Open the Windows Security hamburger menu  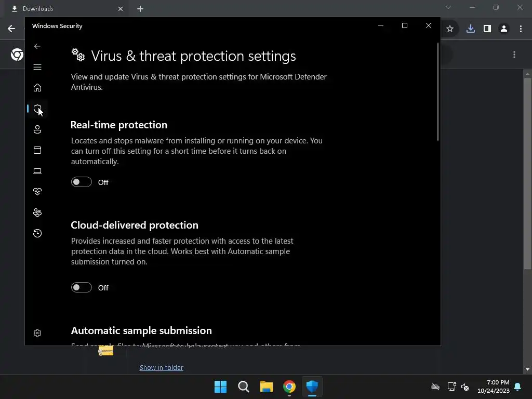(x=37, y=67)
